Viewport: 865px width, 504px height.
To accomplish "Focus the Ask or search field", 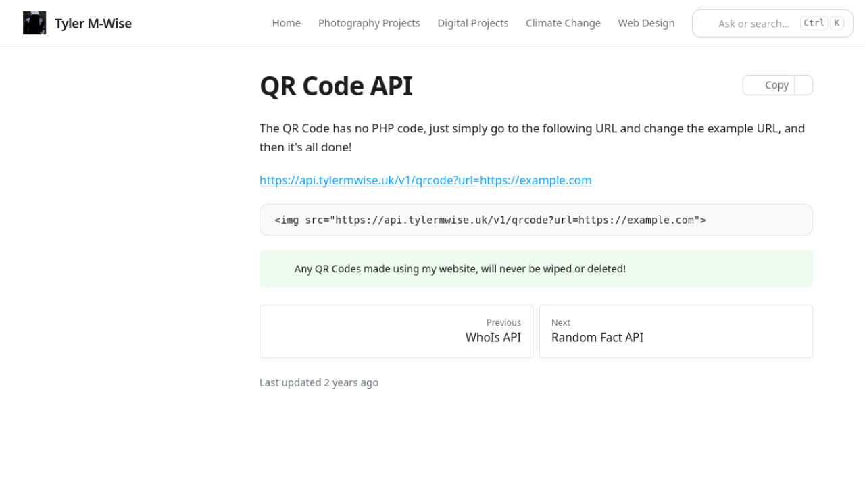I will [753, 24].
